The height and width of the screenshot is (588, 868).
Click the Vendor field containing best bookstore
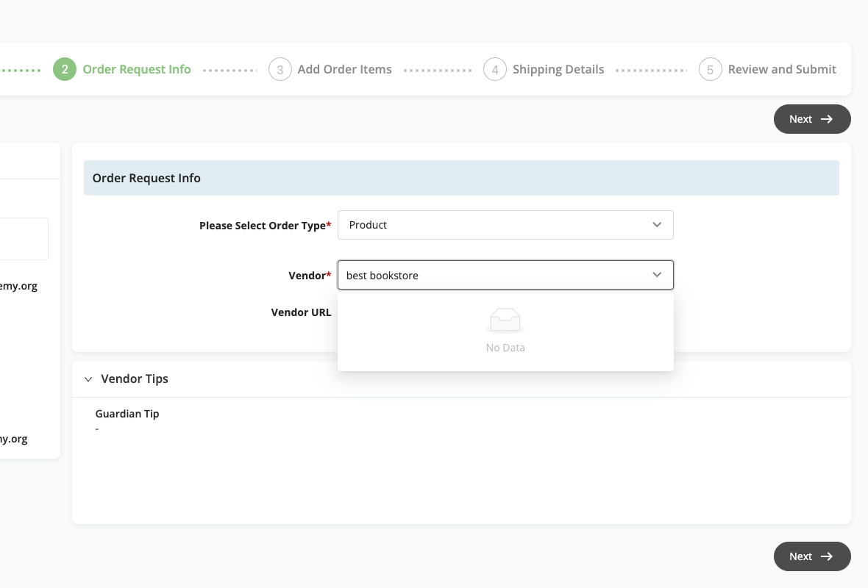505,275
